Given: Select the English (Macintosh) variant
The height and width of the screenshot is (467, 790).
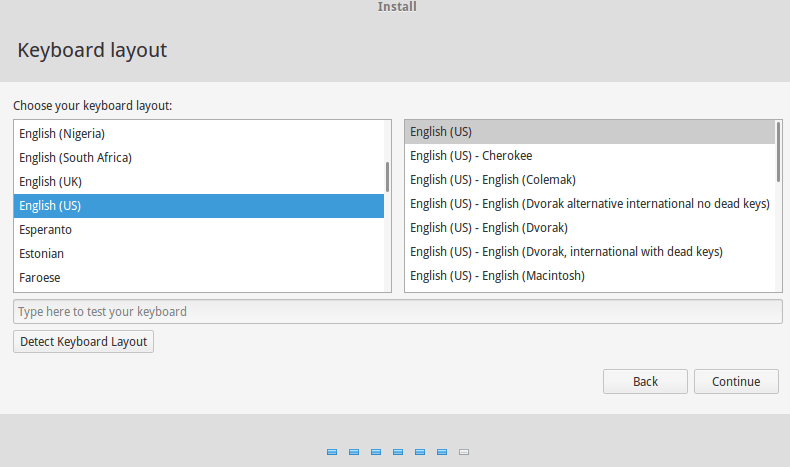Looking at the screenshot, I should coord(497,275).
